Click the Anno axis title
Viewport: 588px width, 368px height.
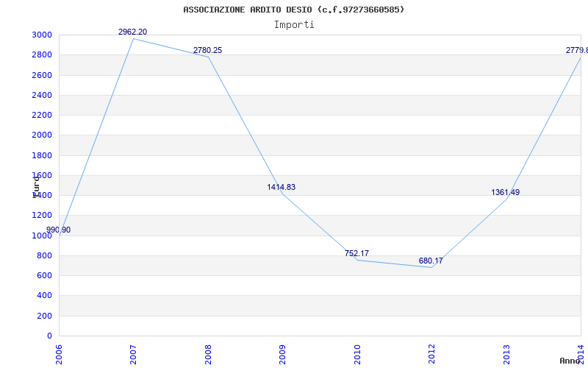tap(570, 361)
